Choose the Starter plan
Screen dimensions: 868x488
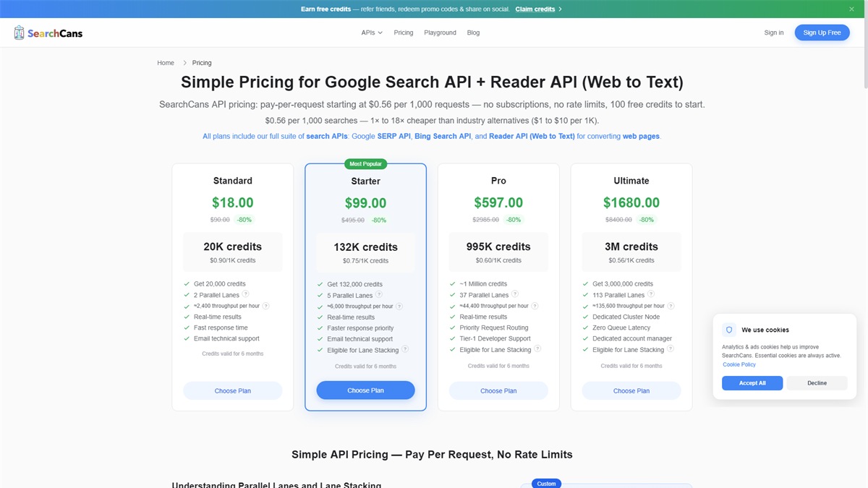coord(365,390)
